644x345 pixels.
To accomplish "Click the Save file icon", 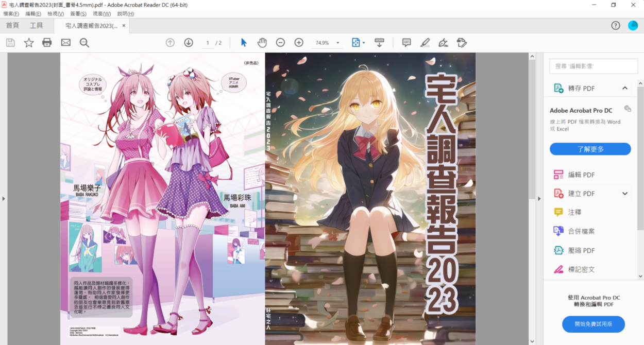I will coord(10,43).
